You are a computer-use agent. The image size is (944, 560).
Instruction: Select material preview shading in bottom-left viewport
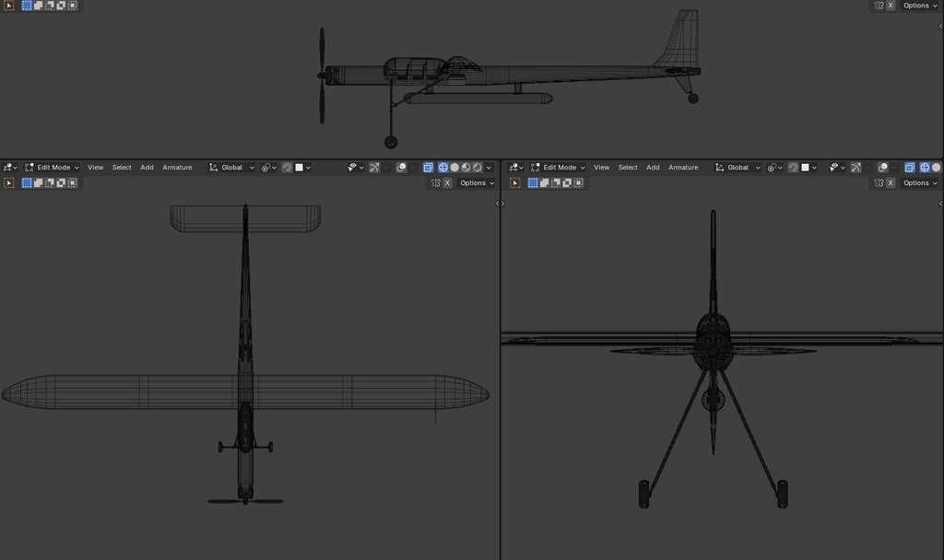click(466, 168)
